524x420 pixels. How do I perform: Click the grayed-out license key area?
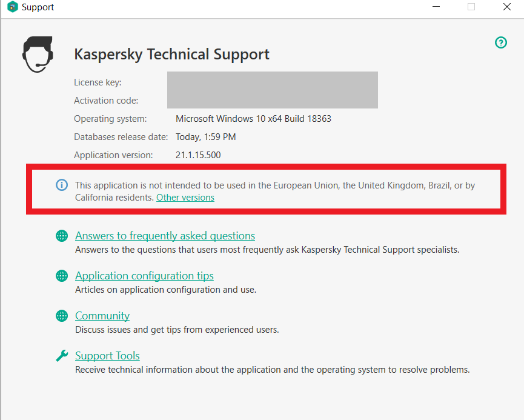[x=273, y=90]
